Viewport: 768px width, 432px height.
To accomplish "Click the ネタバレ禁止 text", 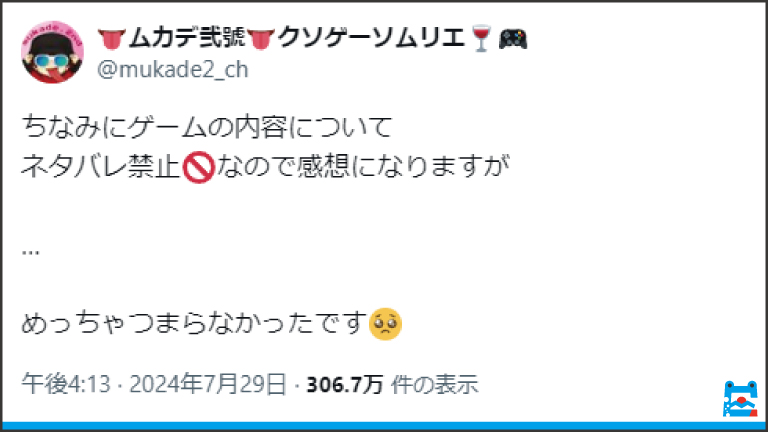I will pos(101,166).
